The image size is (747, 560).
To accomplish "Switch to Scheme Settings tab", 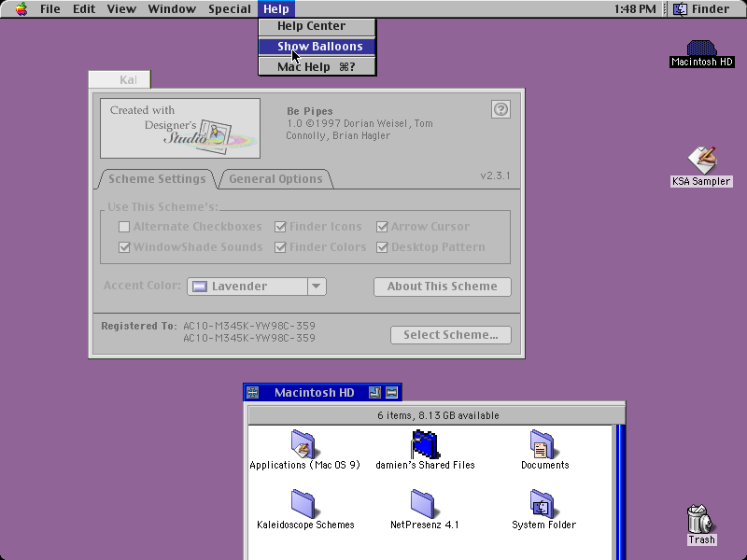I will coord(157,179).
